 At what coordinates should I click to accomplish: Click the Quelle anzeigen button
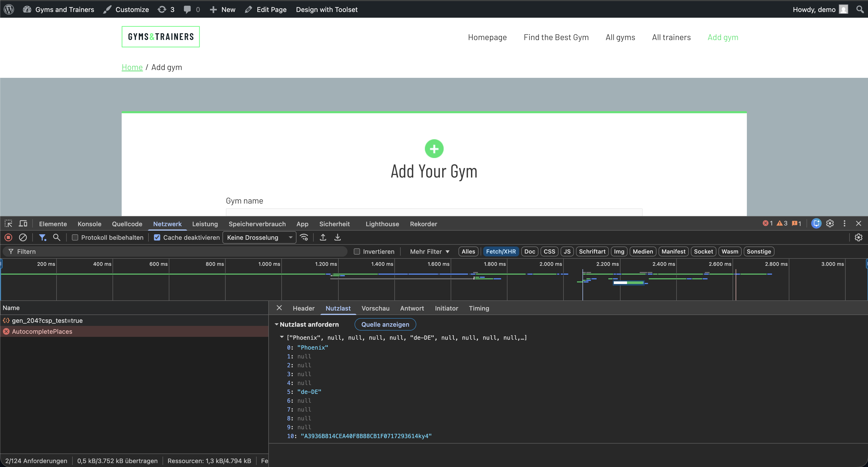point(385,324)
